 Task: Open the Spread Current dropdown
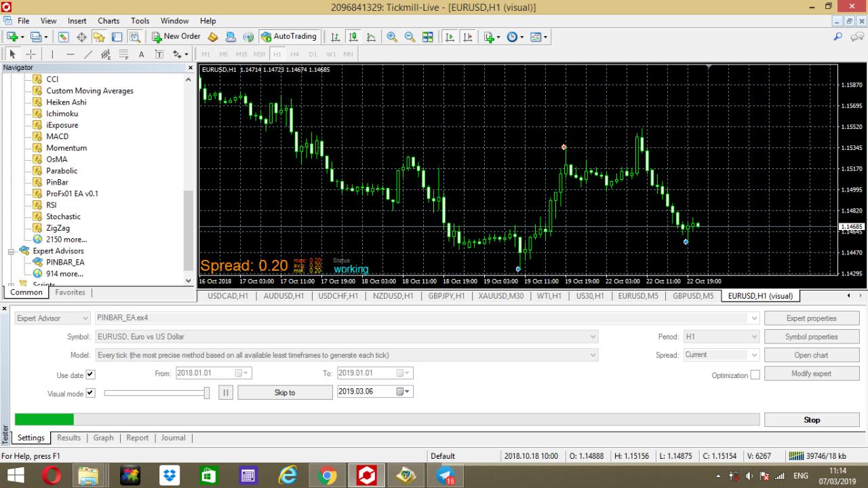[x=754, y=354]
